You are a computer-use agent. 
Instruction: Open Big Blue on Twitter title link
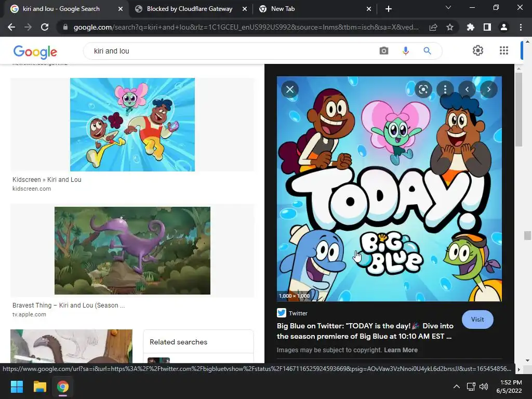click(x=365, y=331)
